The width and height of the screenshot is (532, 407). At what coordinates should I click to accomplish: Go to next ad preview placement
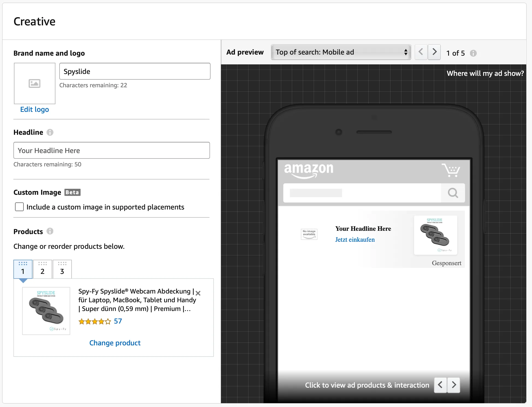[434, 52]
